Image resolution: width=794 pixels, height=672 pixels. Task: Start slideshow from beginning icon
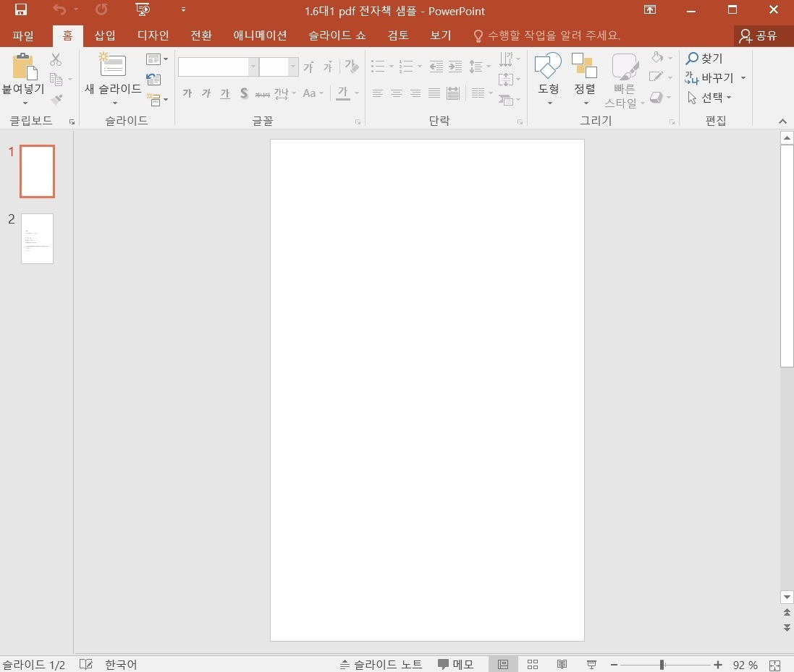[x=143, y=9]
